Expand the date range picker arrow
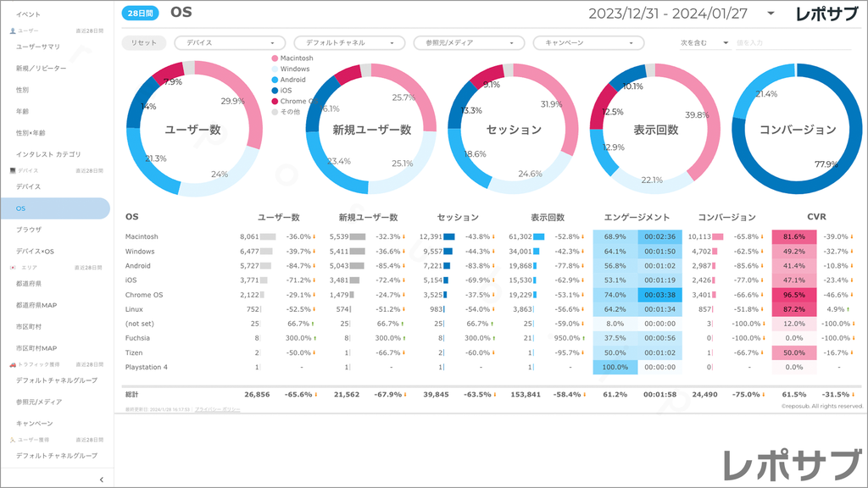 pos(770,14)
